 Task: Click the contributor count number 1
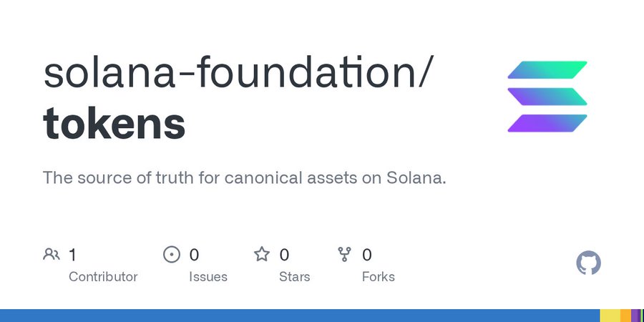click(x=72, y=255)
